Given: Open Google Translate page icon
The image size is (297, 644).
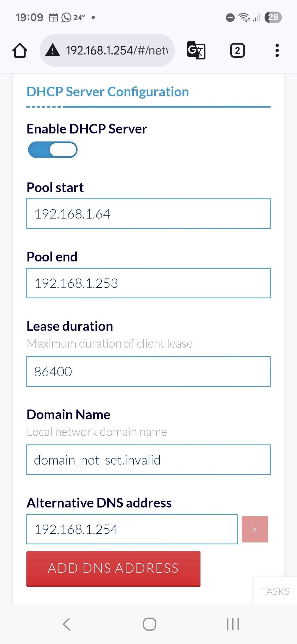Looking at the screenshot, I should coord(196,50).
